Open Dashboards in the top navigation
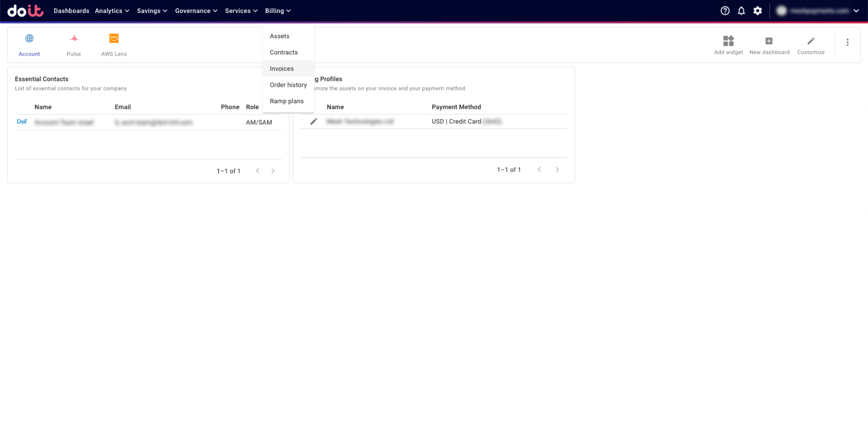Image resolution: width=868 pixels, height=443 pixels. [x=71, y=11]
